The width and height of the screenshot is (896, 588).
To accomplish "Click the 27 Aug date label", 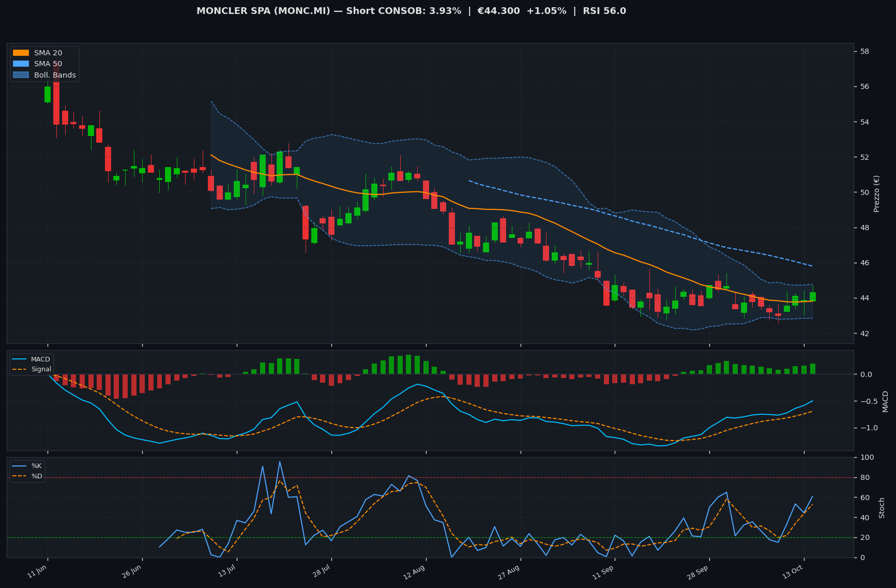I will 509,572.
